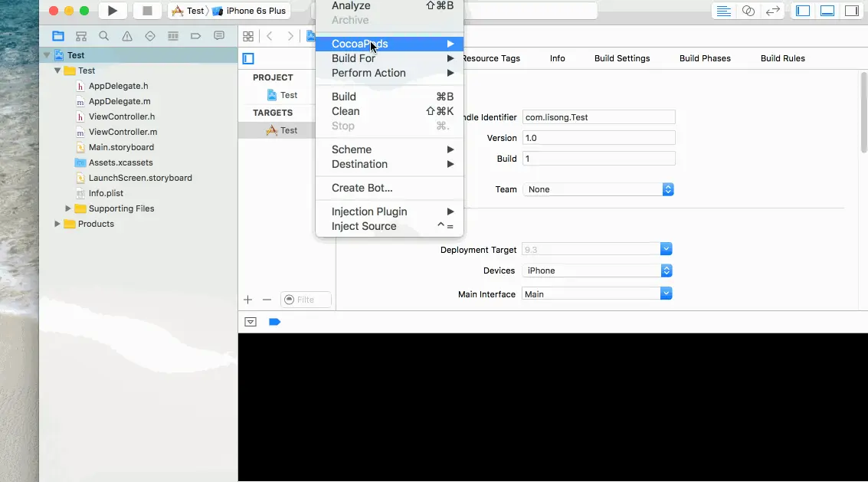Remove selected target with minus button

point(267,300)
